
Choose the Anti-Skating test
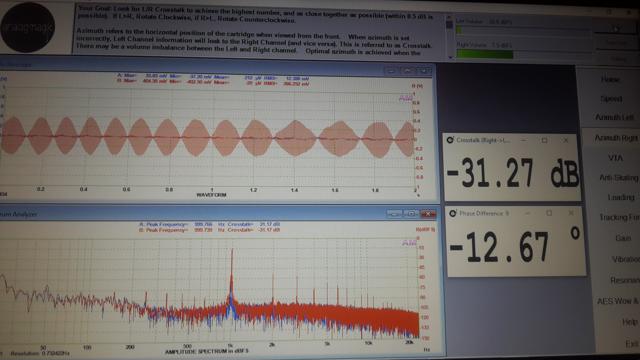click(x=618, y=178)
